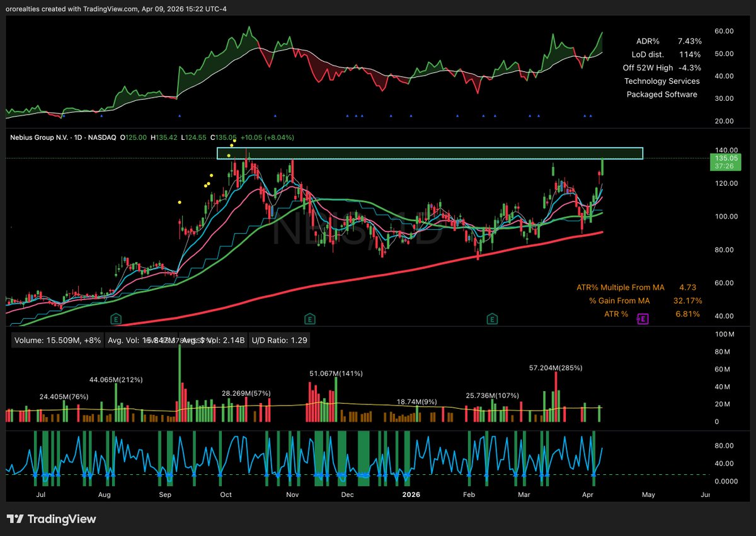Select the cyan resistance zone rectangle
756x536 pixels.
tap(430, 153)
